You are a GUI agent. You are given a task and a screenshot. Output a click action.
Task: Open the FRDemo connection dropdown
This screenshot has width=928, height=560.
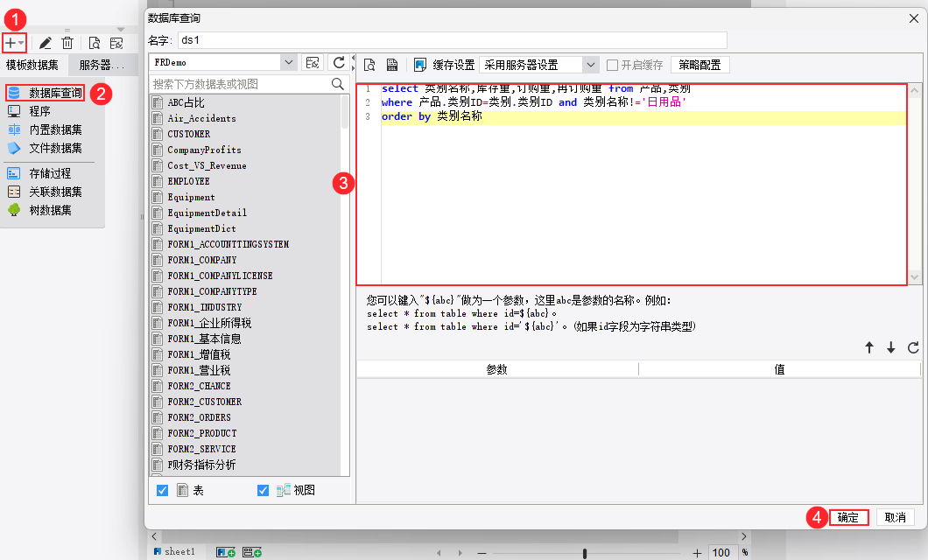pos(288,62)
